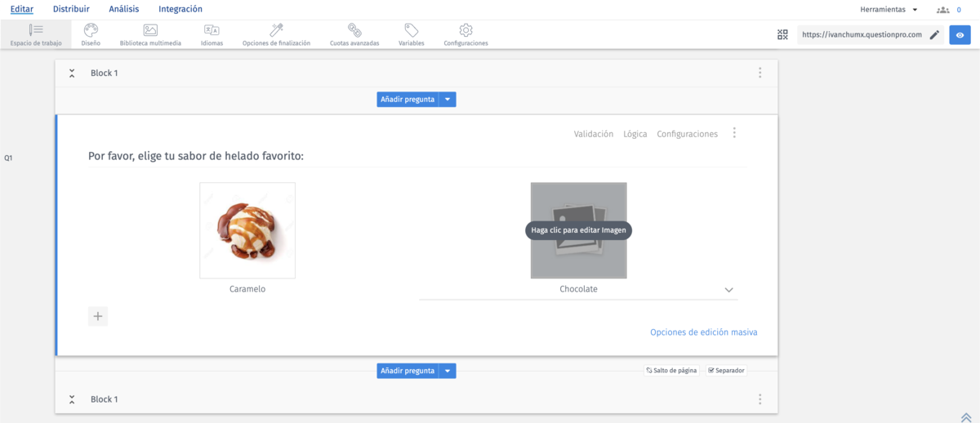Collapse the top Block 1
The height and width of the screenshot is (423, 980).
72,73
